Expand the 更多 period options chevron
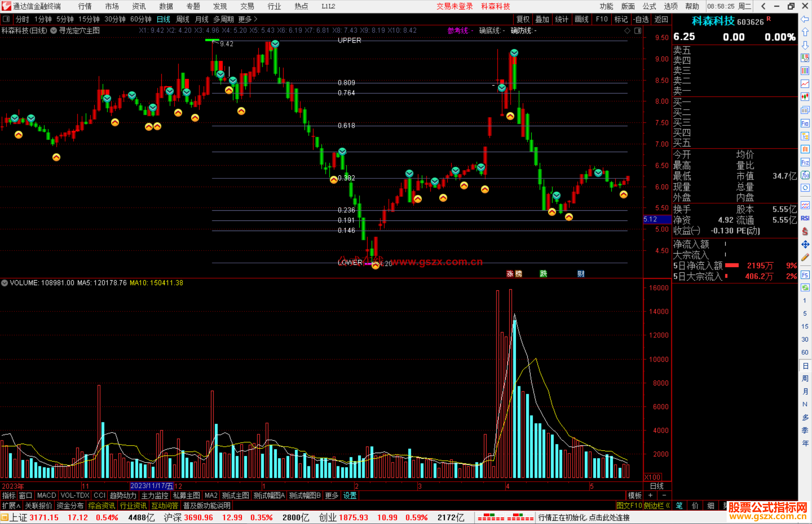Screen dimensions: 812x524 tap(256, 19)
